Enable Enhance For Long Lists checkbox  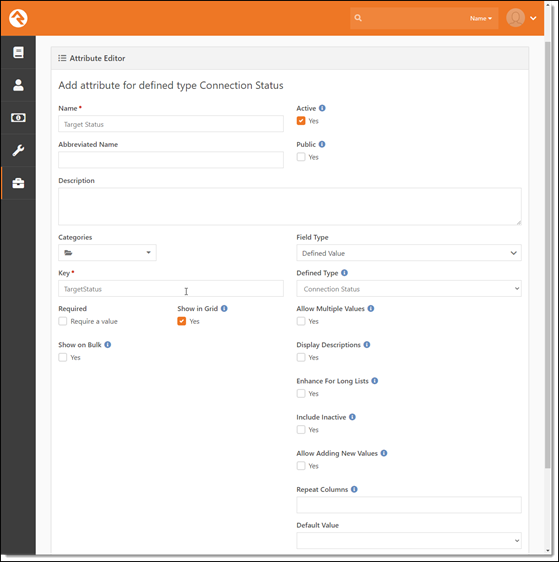(x=301, y=394)
